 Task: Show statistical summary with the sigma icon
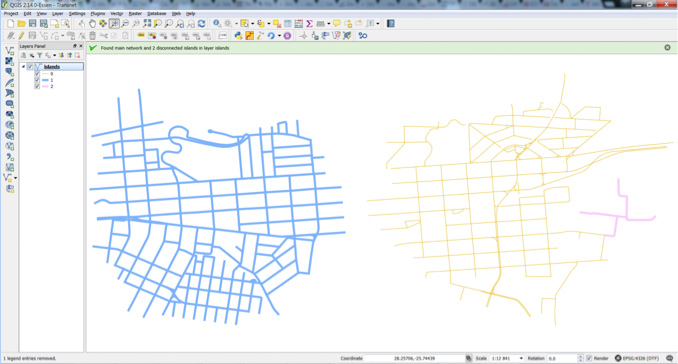pos(310,23)
